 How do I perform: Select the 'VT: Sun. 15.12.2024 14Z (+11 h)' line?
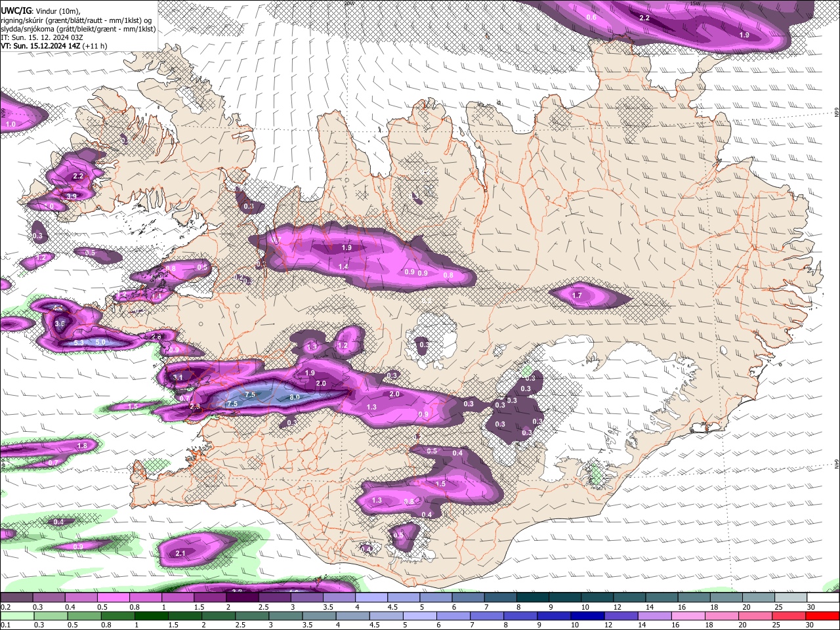pyautogui.click(x=54, y=46)
